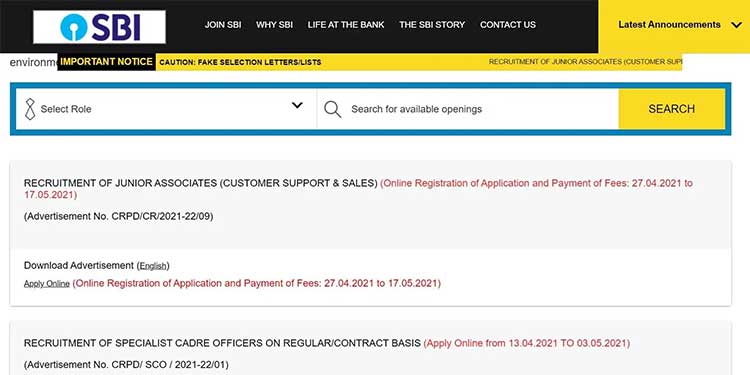
Task: Click Apply Online from 13.04.2021 date text
Action: pyautogui.click(x=527, y=343)
